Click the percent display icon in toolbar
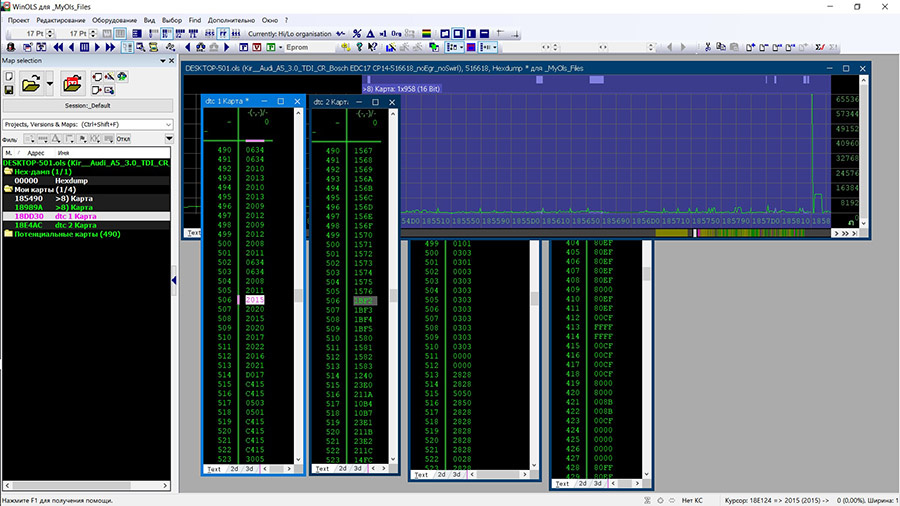 pos(356,33)
